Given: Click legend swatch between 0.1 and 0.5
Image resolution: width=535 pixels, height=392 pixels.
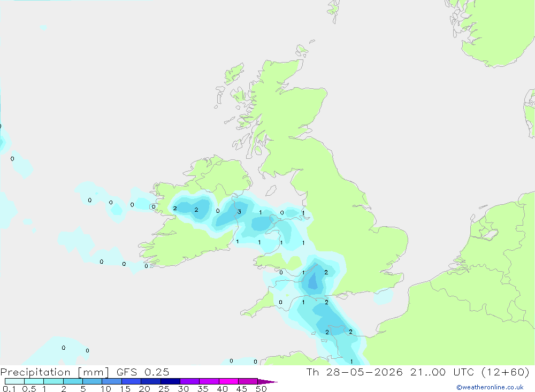Looking at the screenshot, I should (x=14, y=381).
